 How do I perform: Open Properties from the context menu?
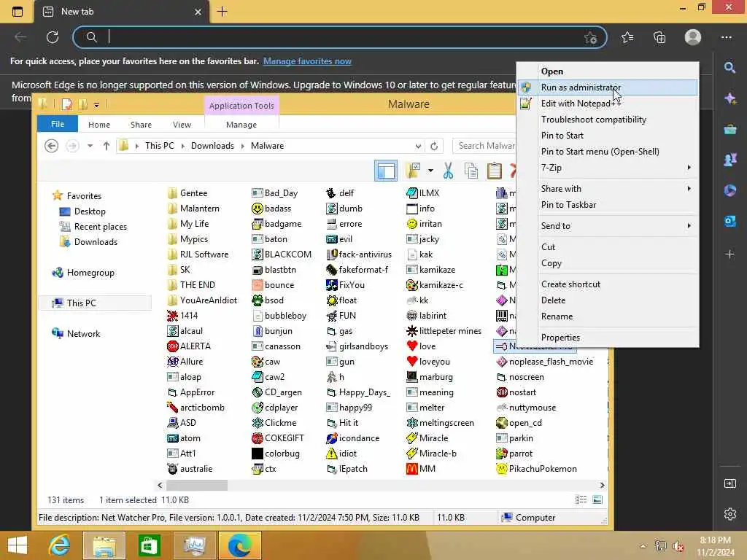coord(608,338)
